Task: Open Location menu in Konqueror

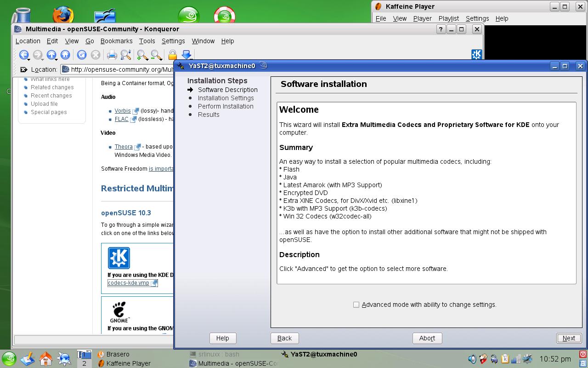Action: pyautogui.click(x=28, y=41)
